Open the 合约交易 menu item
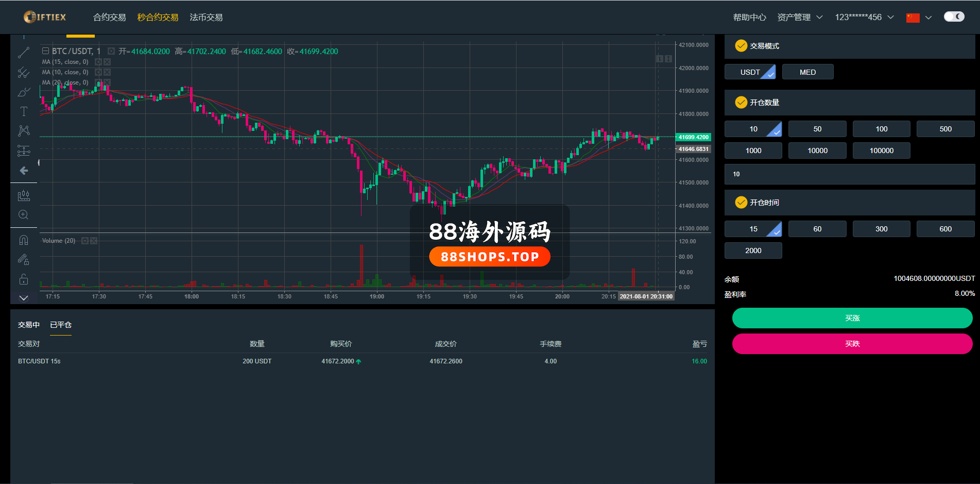Viewport: 980px width, 484px height. (109, 18)
